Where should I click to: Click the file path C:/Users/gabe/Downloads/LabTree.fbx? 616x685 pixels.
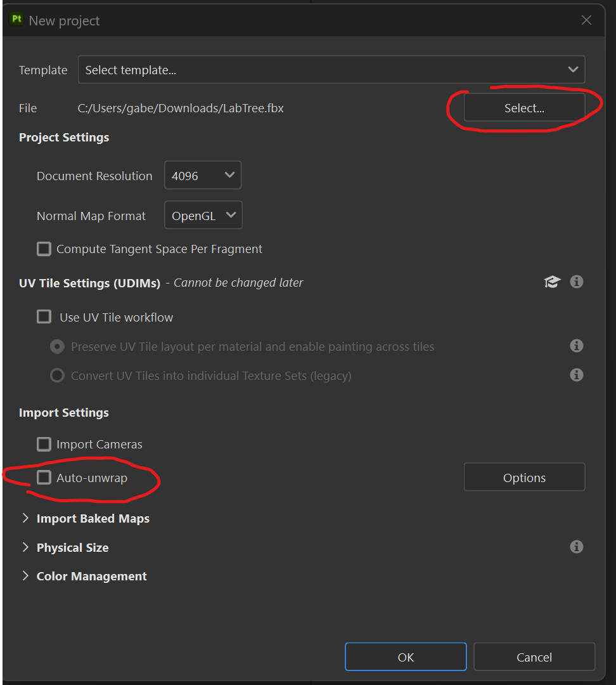click(x=181, y=108)
